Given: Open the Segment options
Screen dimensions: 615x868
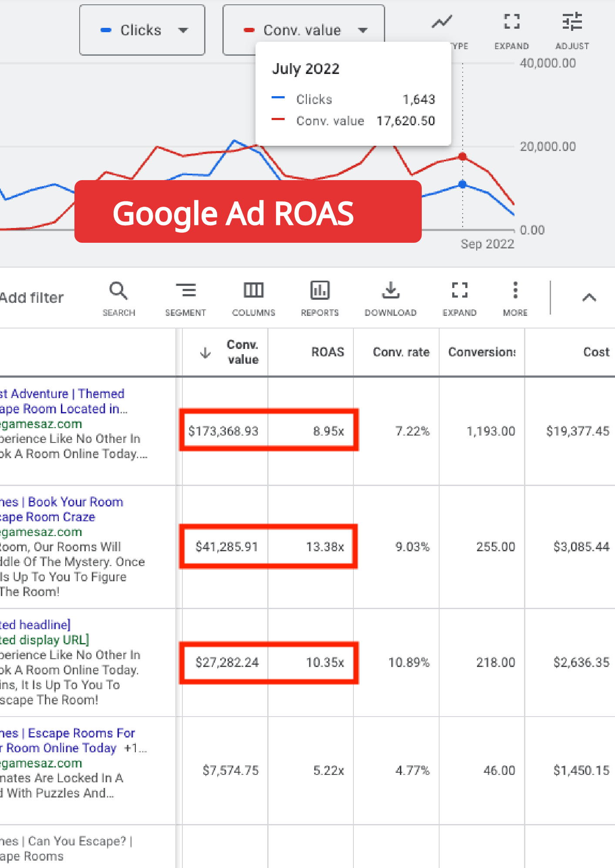Looking at the screenshot, I should tap(185, 299).
